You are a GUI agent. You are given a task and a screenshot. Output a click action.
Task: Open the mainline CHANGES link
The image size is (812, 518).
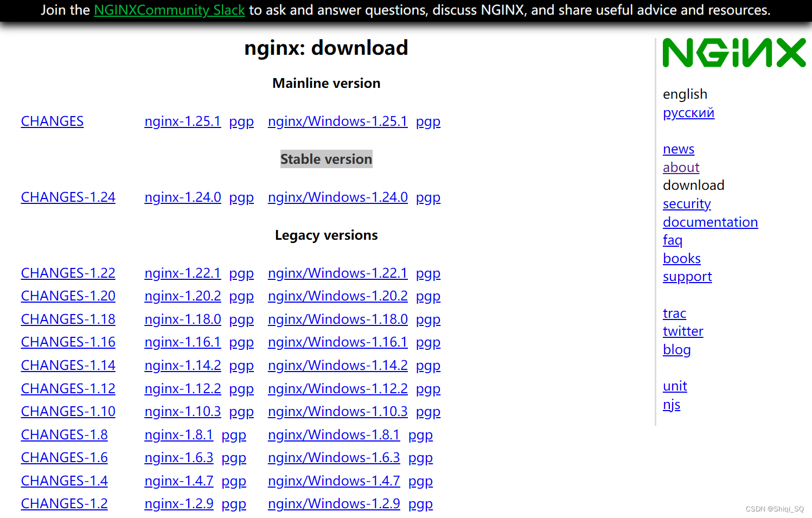pos(52,121)
